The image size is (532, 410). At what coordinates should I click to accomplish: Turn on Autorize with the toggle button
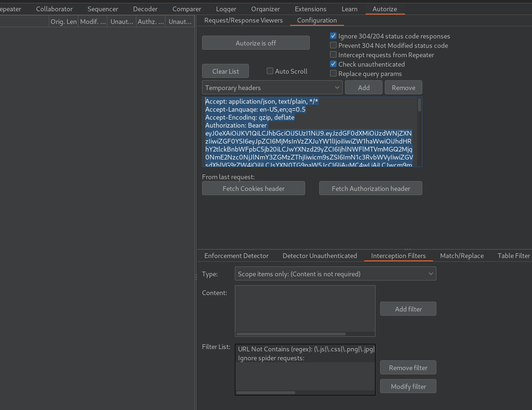tap(255, 43)
